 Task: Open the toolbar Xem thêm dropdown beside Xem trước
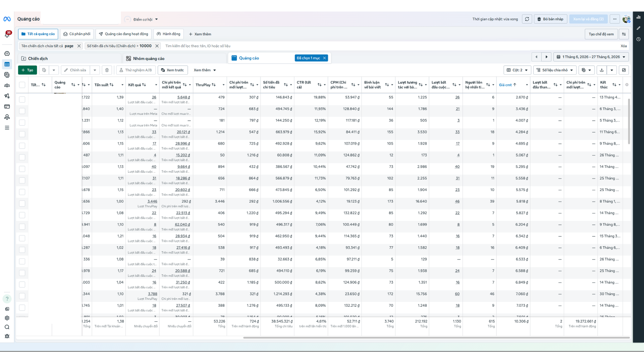(x=205, y=70)
